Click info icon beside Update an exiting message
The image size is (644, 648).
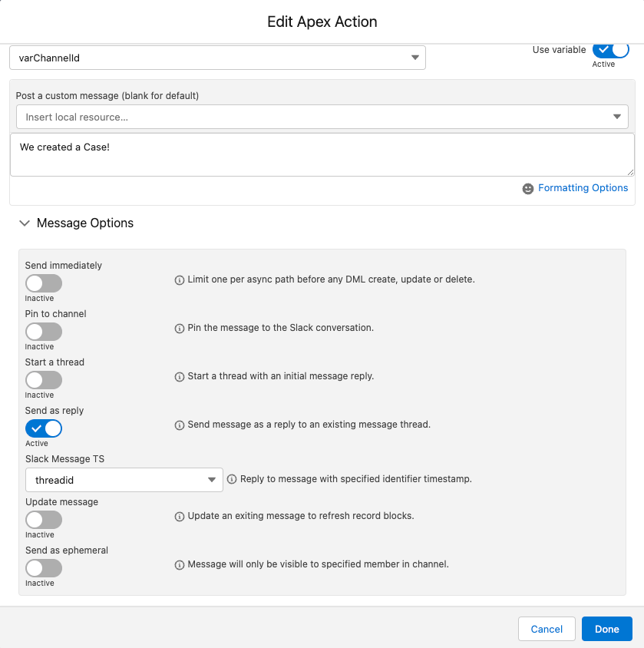[180, 517]
